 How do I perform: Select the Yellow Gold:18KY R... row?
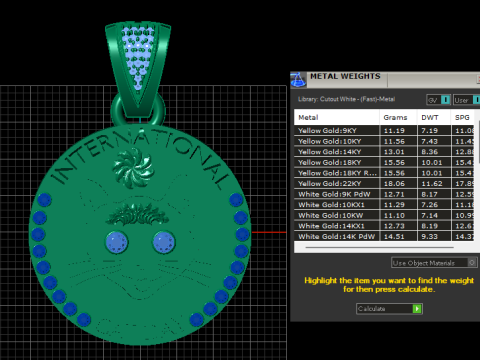pos(384,173)
